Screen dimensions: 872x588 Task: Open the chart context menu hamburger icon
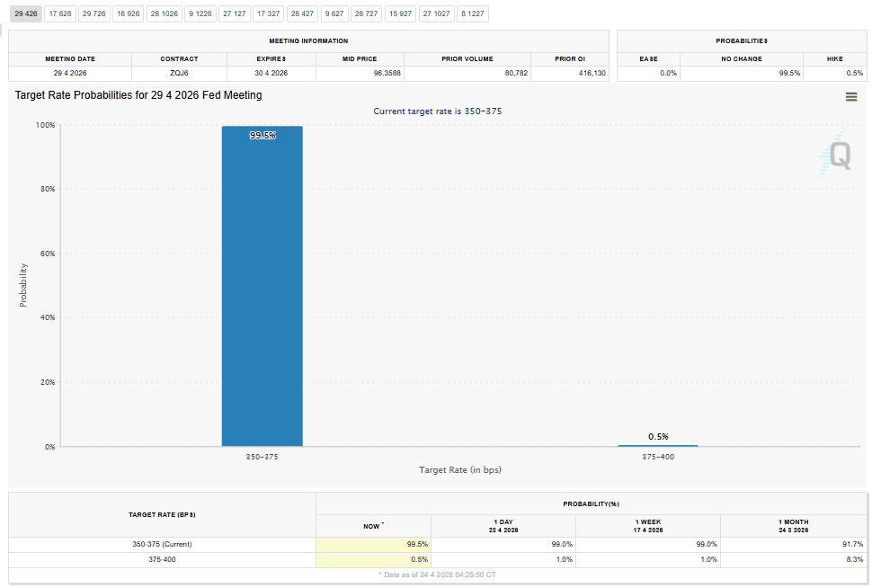pos(851,97)
